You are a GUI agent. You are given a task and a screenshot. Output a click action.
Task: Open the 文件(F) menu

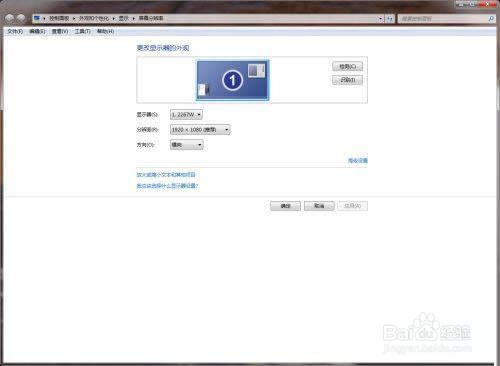click(15, 31)
